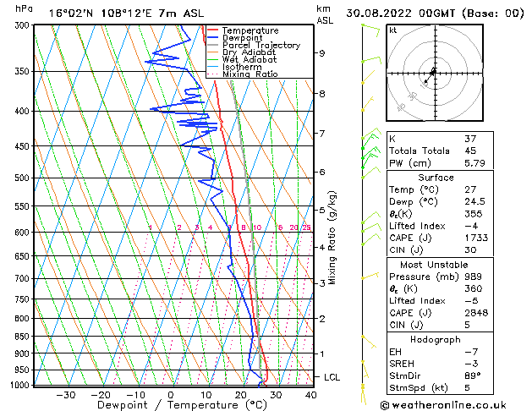Viewport: 532px width, 411px height.
Task: Click the Most Unstable CAPE value 2848
Action: (x=476, y=313)
